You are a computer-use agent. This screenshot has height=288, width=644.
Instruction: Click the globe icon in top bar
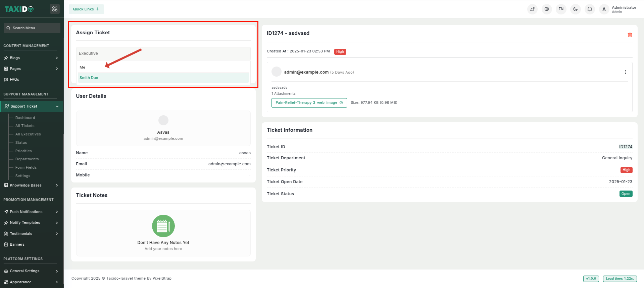pos(547,9)
